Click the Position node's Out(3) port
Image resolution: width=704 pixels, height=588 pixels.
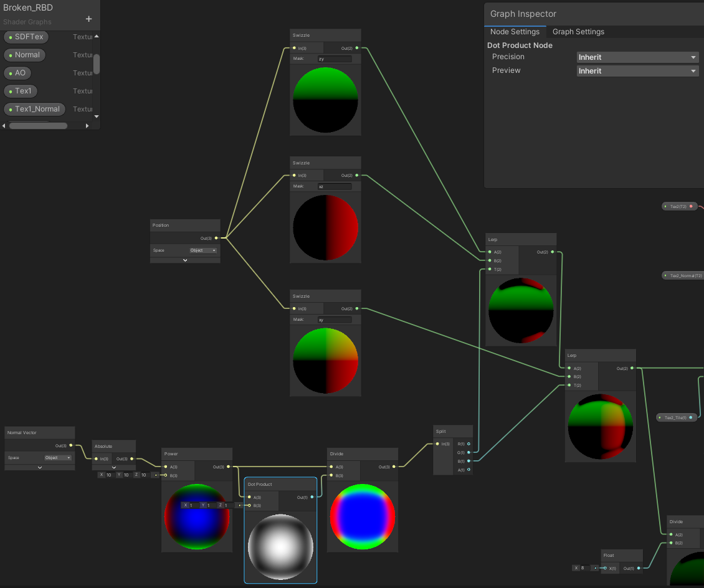216,238
